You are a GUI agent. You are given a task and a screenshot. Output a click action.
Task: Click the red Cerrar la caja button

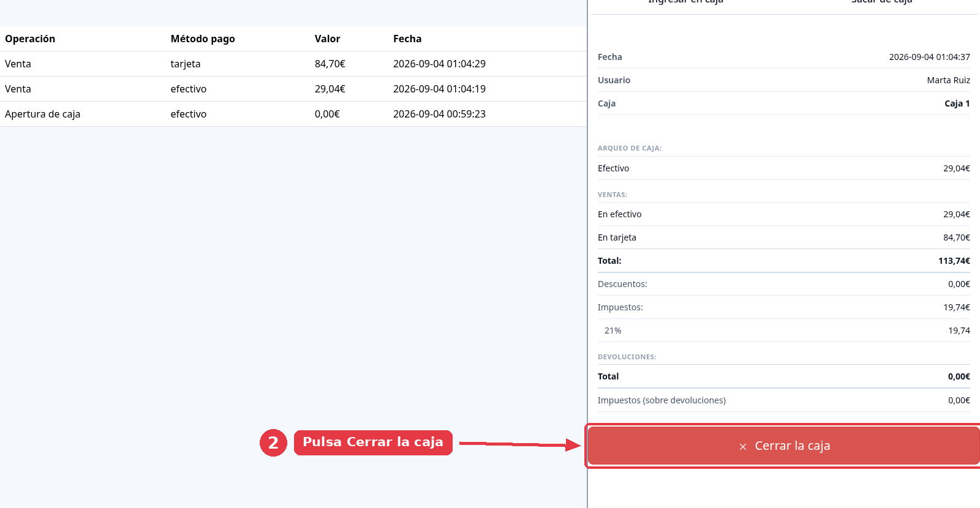[x=784, y=446]
